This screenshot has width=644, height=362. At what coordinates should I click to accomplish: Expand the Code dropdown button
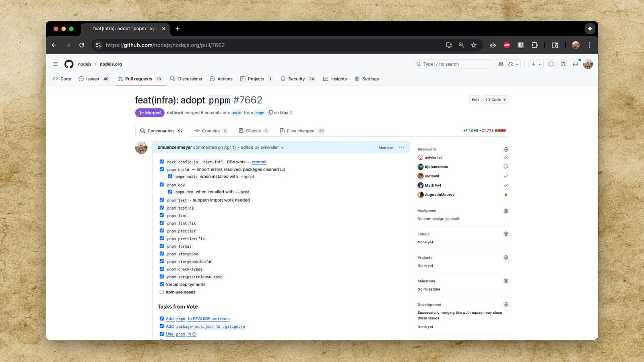[x=495, y=100]
